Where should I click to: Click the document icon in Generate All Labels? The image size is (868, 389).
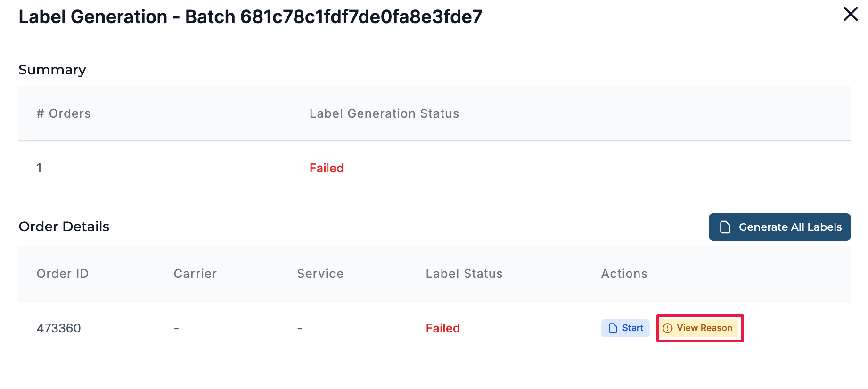(x=725, y=227)
